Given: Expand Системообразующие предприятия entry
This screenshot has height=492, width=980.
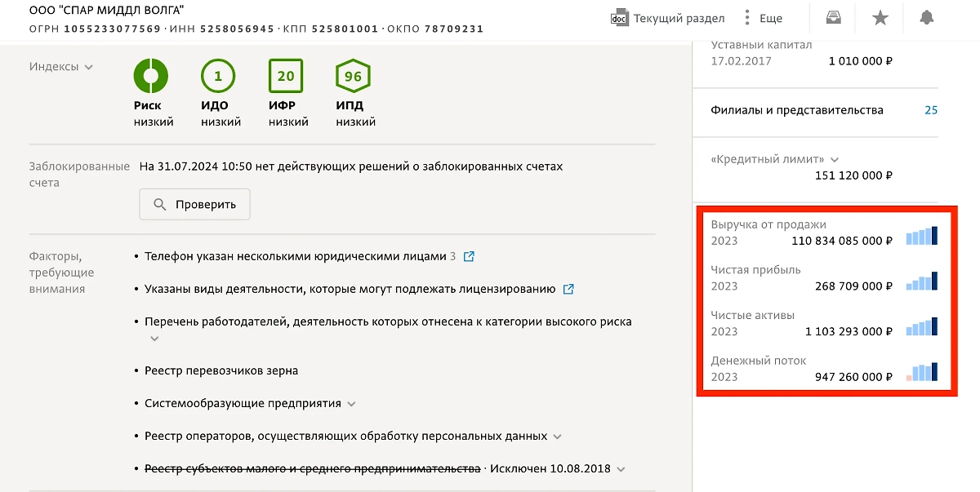Looking at the screenshot, I should click(x=353, y=403).
